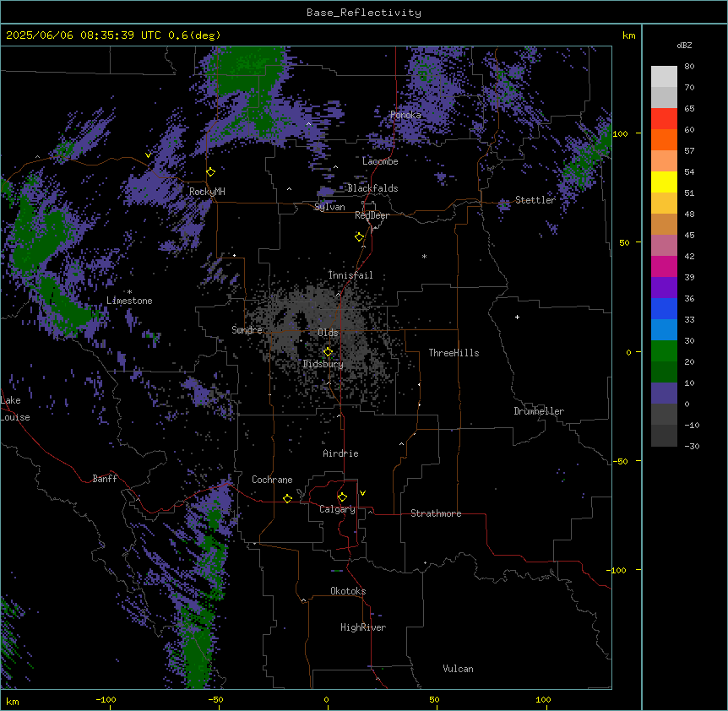This screenshot has width=728, height=711.
Task: Click the Base_Reflectivity title text
Action: (x=364, y=13)
